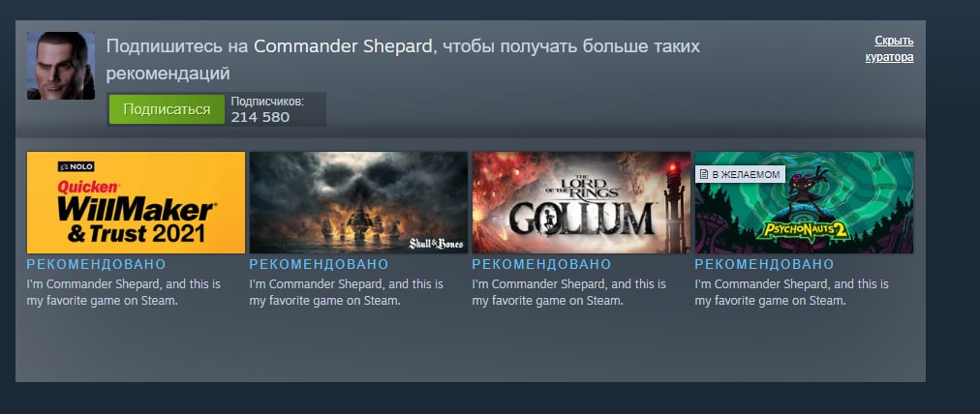
Task: Click the NOLO logo badge on WillMaker
Action: (x=76, y=166)
